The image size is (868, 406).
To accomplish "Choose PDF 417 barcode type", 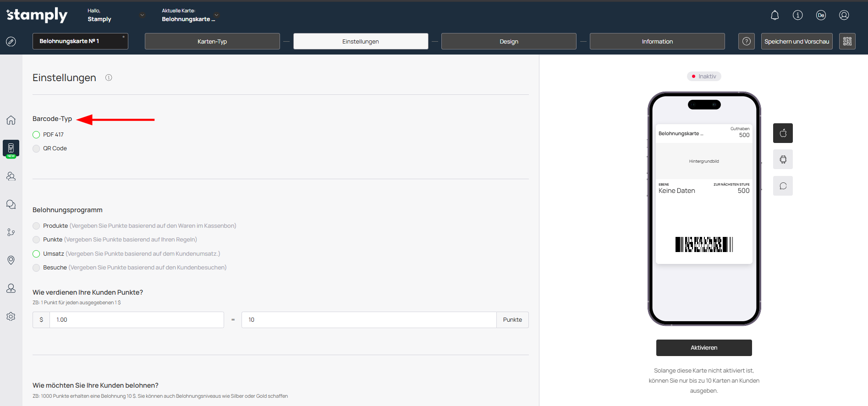I will 37,135.
